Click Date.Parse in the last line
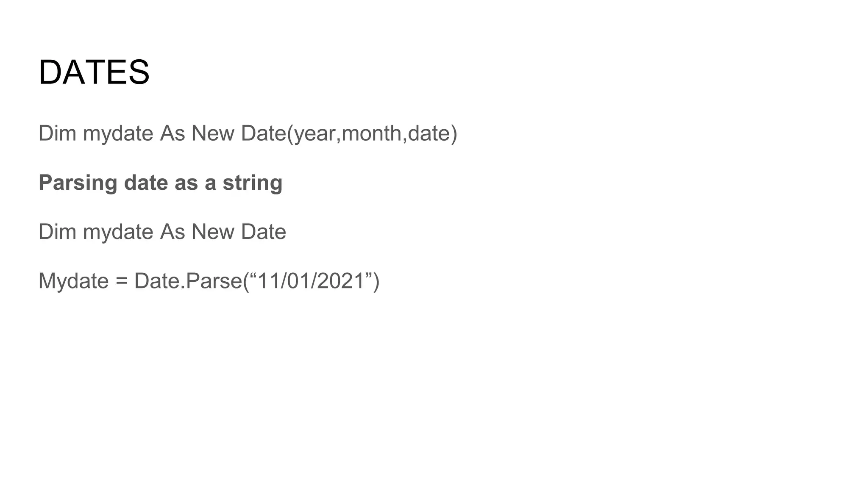 [x=188, y=281]
